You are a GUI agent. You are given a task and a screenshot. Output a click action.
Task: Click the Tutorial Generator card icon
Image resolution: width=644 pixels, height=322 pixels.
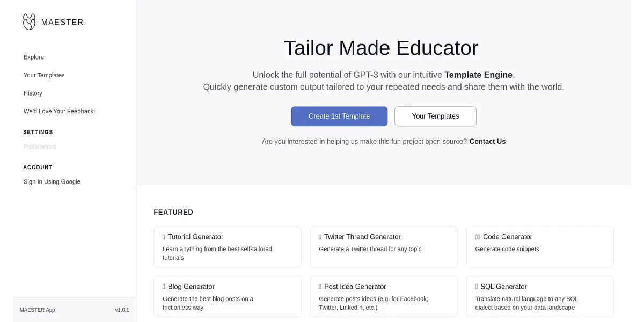click(x=164, y=237)
